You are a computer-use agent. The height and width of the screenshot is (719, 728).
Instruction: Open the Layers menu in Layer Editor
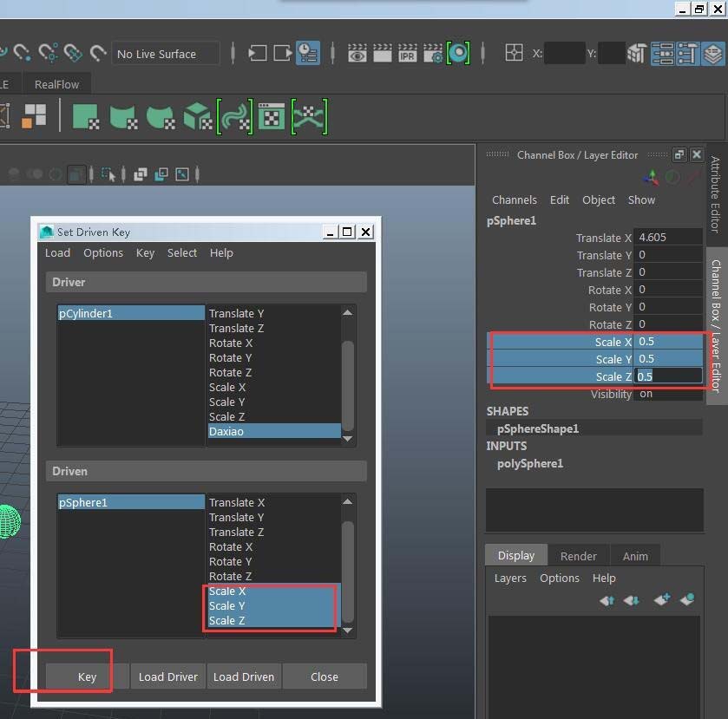(x=510, y=578)
